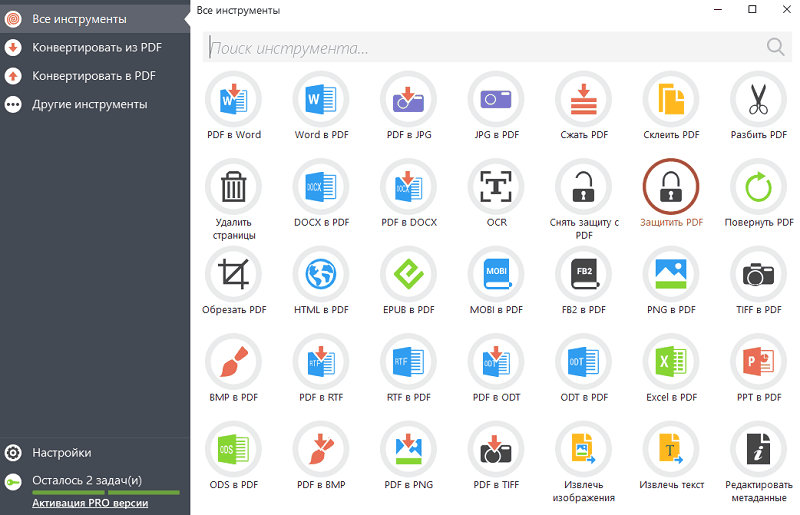Select the Защитить PDF lock icon
This screenshot has width=800, height=515.
(671, 186)
